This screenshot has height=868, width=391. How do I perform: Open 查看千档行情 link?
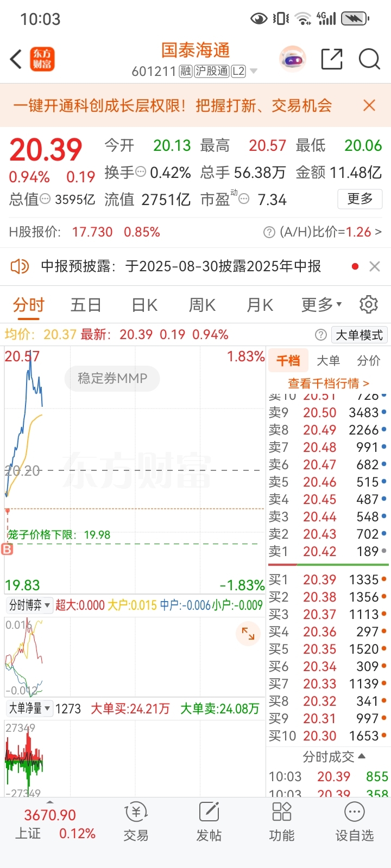tap(328, 384)
